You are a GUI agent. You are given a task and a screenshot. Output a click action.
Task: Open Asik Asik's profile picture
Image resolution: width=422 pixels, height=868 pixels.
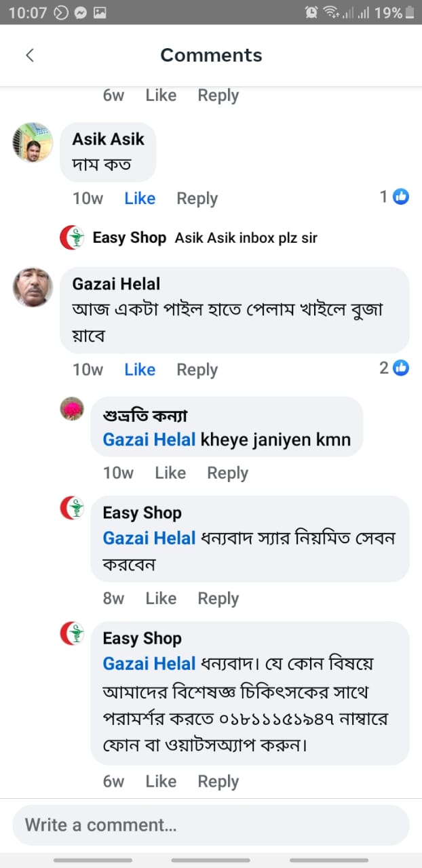pos(31,142)
